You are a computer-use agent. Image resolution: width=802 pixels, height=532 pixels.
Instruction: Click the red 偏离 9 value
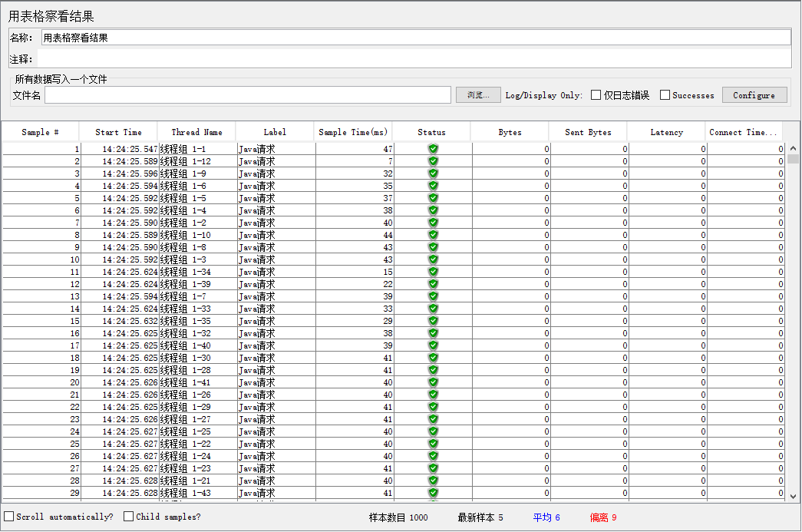(603, 517)
